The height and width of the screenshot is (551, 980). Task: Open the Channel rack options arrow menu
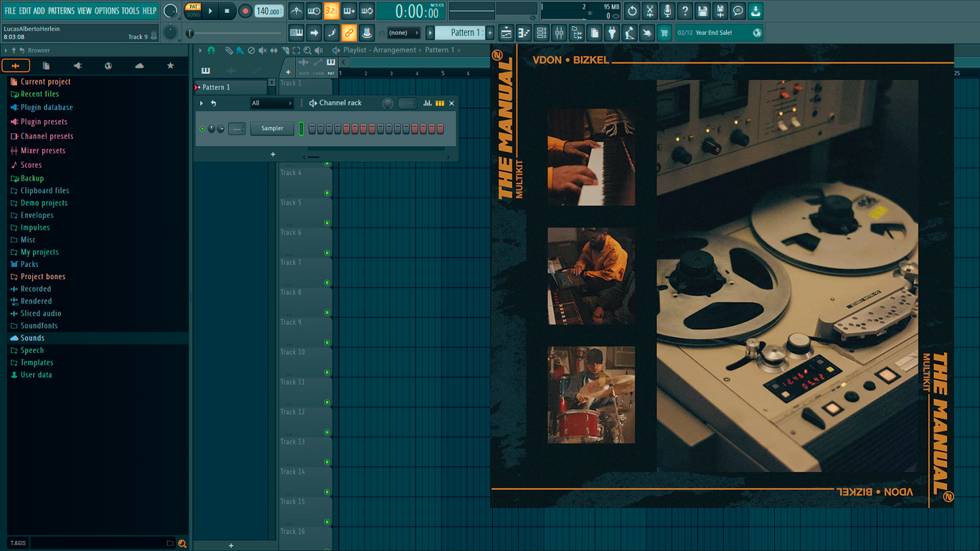pyautogui.click(x=202, y=103)
